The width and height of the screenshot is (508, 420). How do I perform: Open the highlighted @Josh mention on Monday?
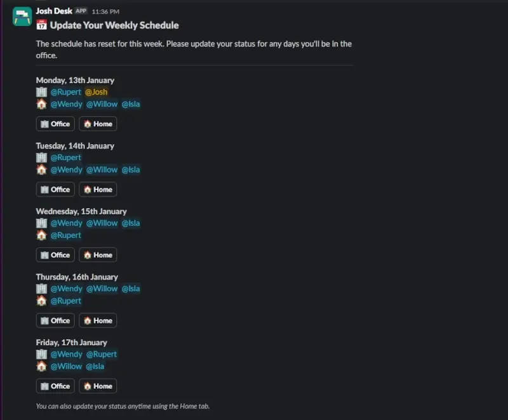97,92
